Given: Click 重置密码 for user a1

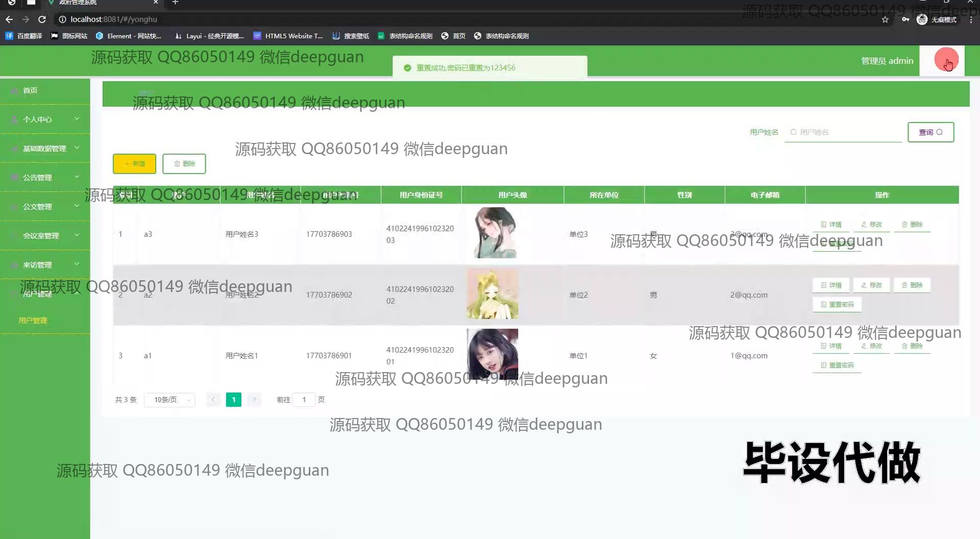Looking at the screenshot, I should [837, 365].
